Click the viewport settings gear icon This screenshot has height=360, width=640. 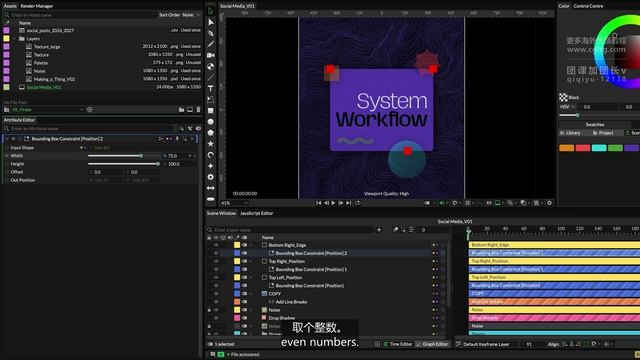pyautogui.click(x=549, y=203)
